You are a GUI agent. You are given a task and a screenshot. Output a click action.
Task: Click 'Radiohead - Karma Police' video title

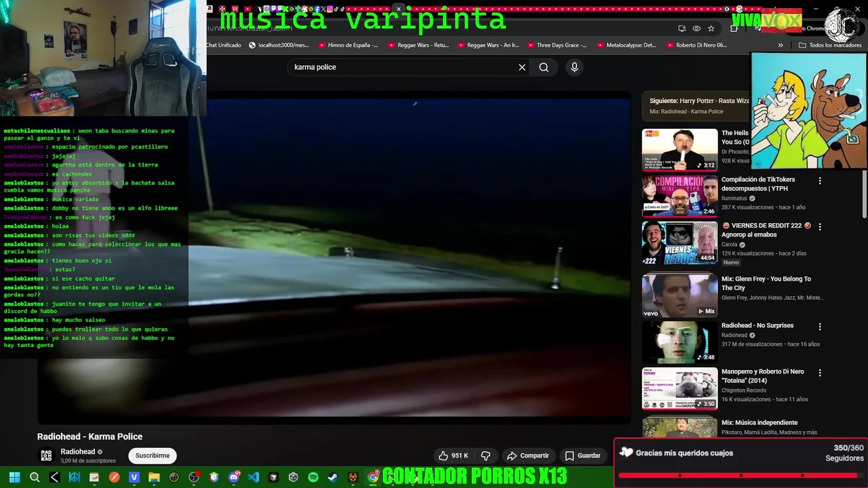(x=90, y=436)
